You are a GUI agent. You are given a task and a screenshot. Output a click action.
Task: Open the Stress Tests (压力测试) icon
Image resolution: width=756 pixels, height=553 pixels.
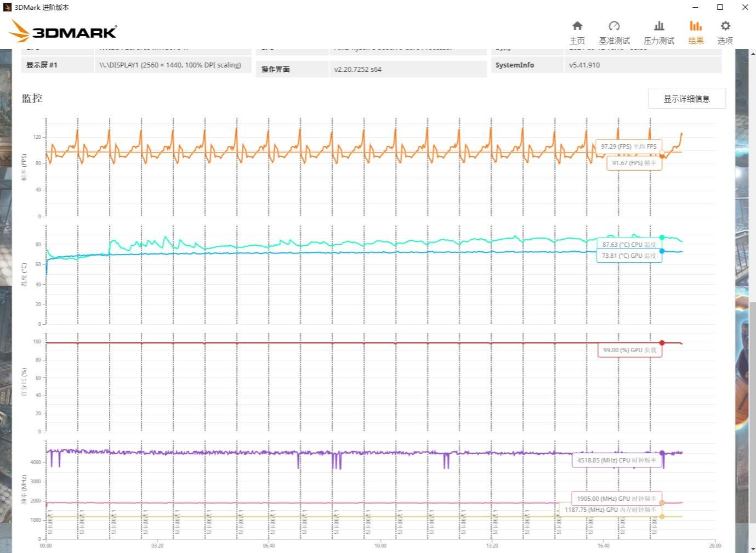coord(659,26)
